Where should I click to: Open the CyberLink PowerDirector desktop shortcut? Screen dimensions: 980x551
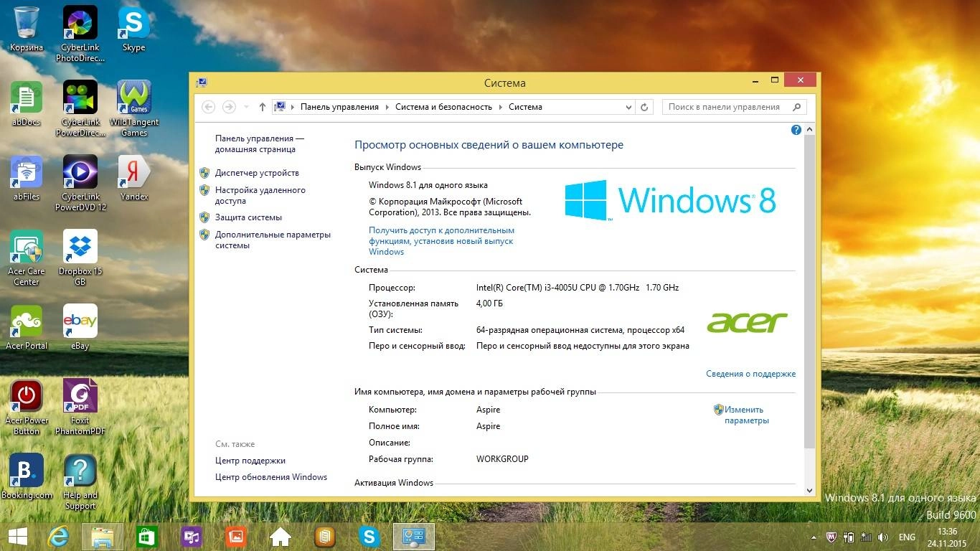[80, 108]
